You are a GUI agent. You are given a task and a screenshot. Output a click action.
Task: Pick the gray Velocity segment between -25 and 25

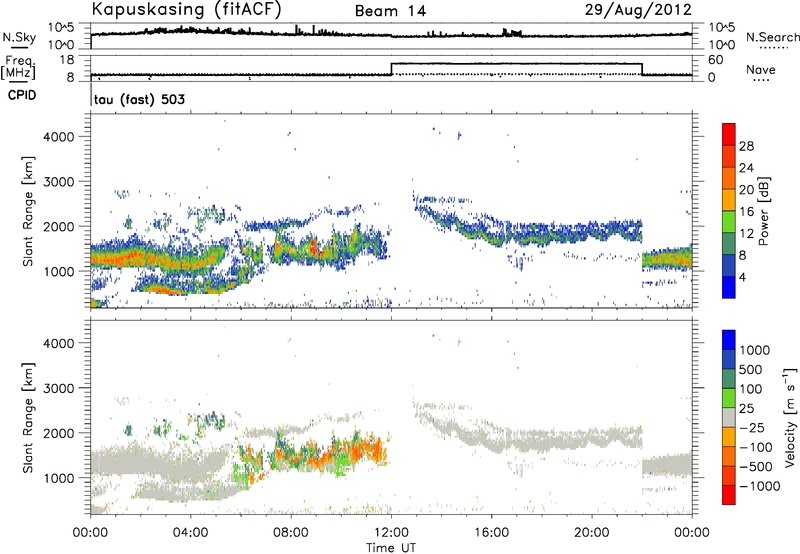(x=729, y=417)
